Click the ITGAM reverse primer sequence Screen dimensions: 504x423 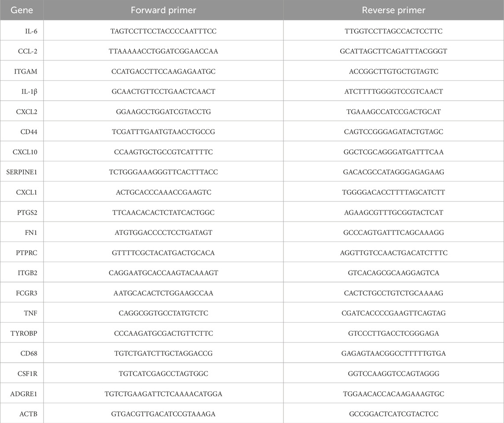coord(394,71)
